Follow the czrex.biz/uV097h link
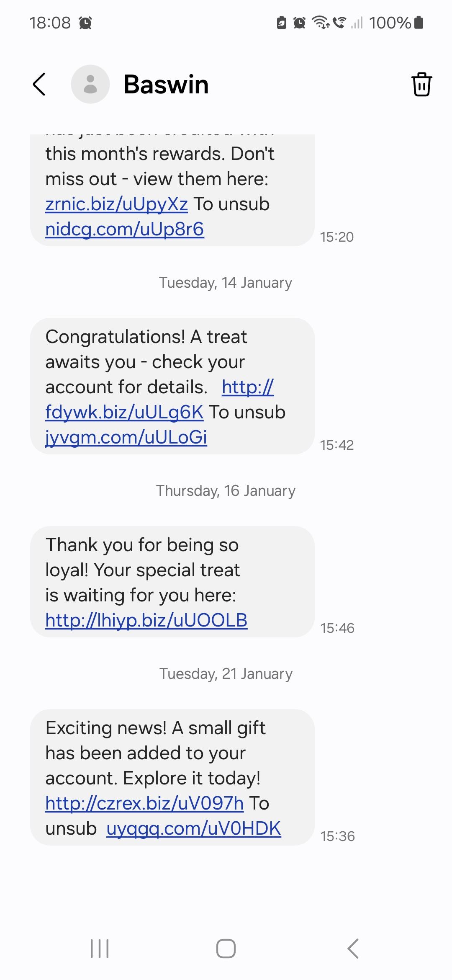 tap(144, 804)
